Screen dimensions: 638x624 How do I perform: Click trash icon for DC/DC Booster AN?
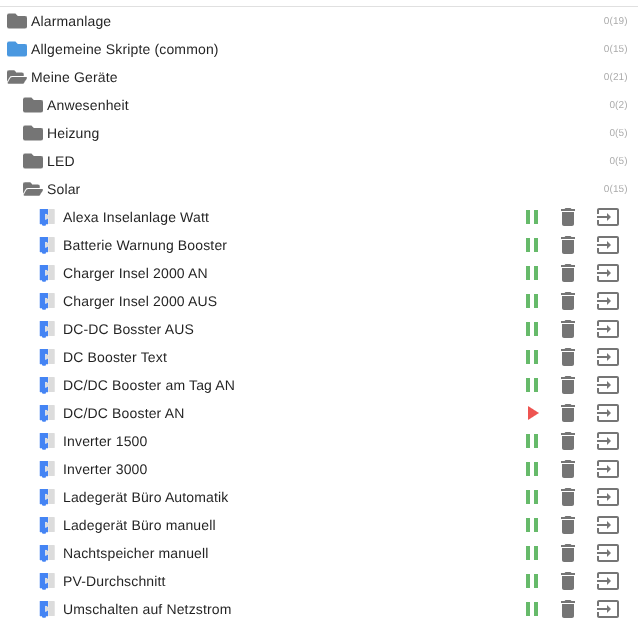point(568,413)
